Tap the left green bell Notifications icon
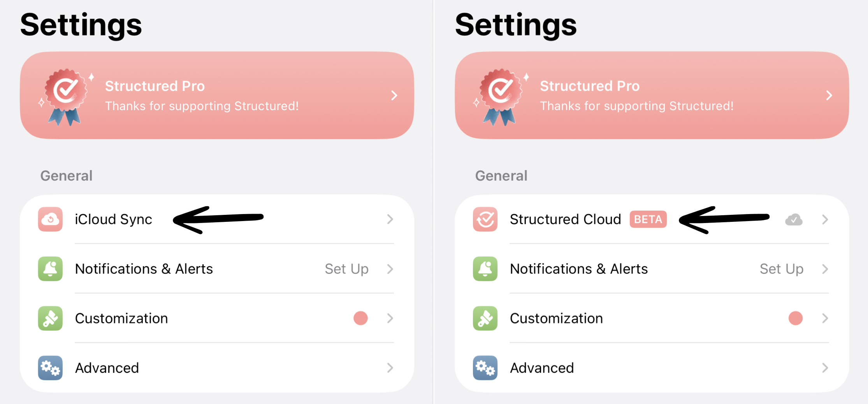868x404 pixels. pyautogui.click(x=50, y=269)
